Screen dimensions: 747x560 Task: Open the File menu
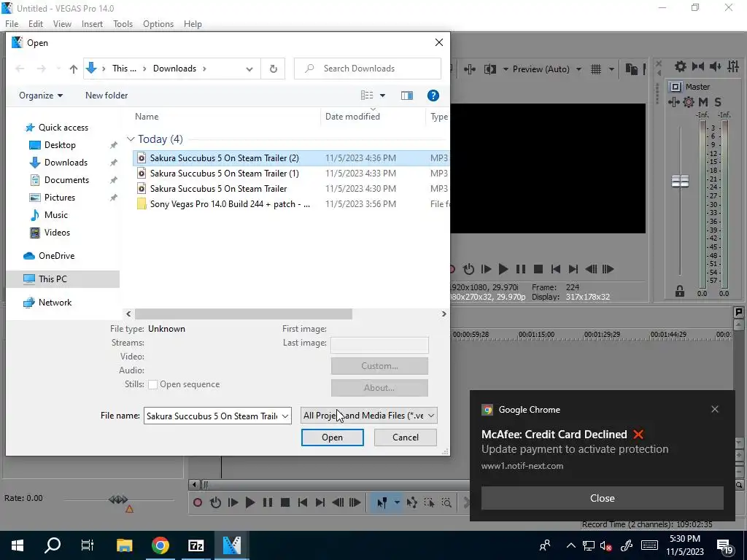point(12,24)
